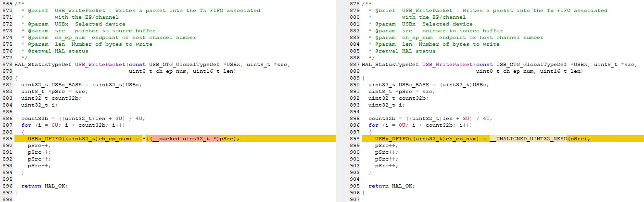644x202 pixels.
Task: Click 'uint32_t USBx_BASE' declaration in left pane
Action: 81,84
